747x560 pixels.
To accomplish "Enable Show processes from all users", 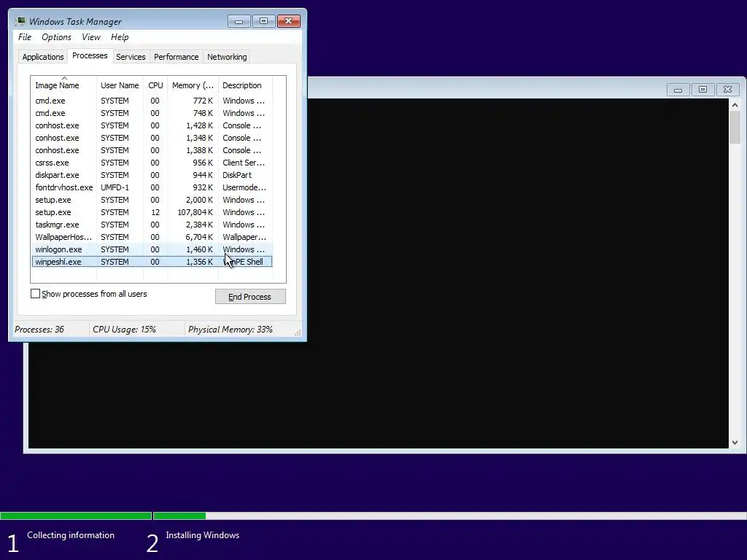I will pos(35,294).
